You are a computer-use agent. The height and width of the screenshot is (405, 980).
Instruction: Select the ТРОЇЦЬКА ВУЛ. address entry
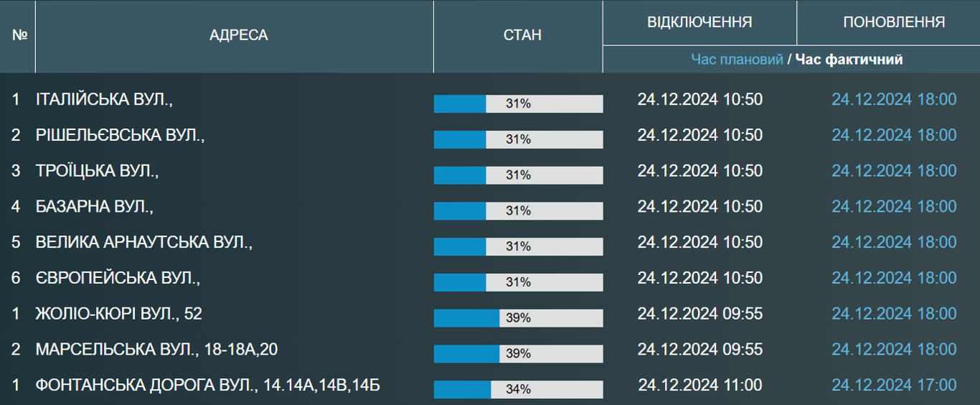[97, 171]
